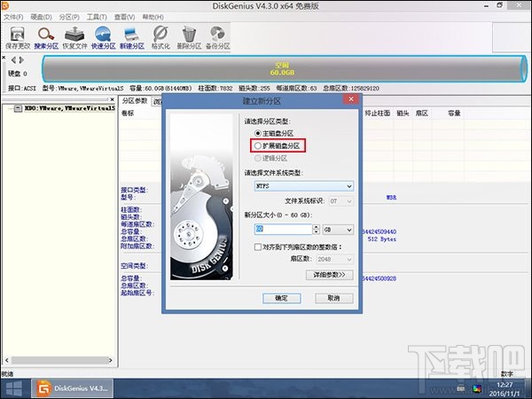
Task: Increase partition size with spinner up arrow
Action: pos(317,227)
